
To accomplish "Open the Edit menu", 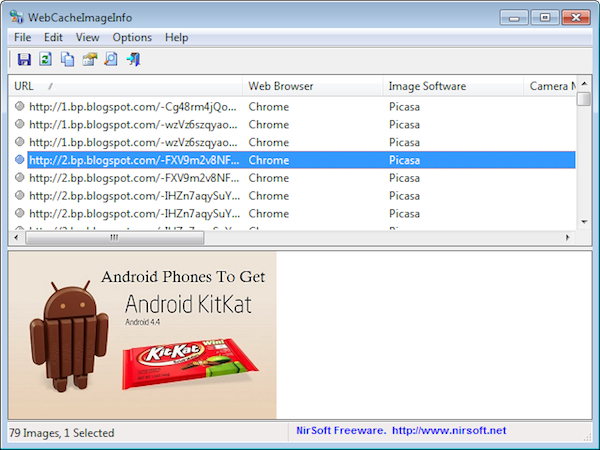I will [x=53, y=38].
